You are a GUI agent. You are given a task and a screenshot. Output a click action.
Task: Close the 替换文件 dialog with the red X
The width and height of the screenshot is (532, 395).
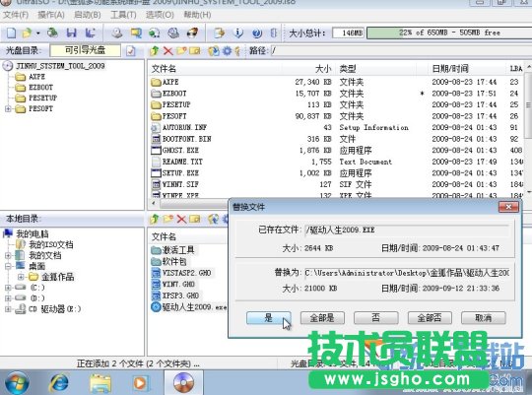pos(508,207)
